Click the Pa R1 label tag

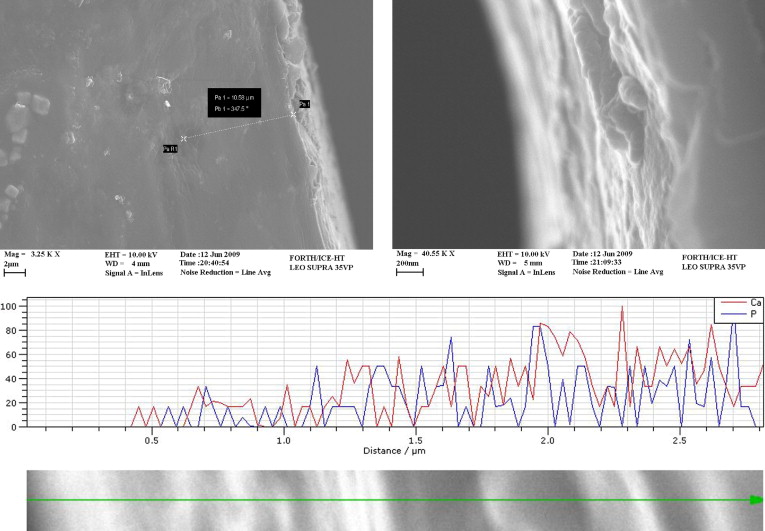[170, 149]
